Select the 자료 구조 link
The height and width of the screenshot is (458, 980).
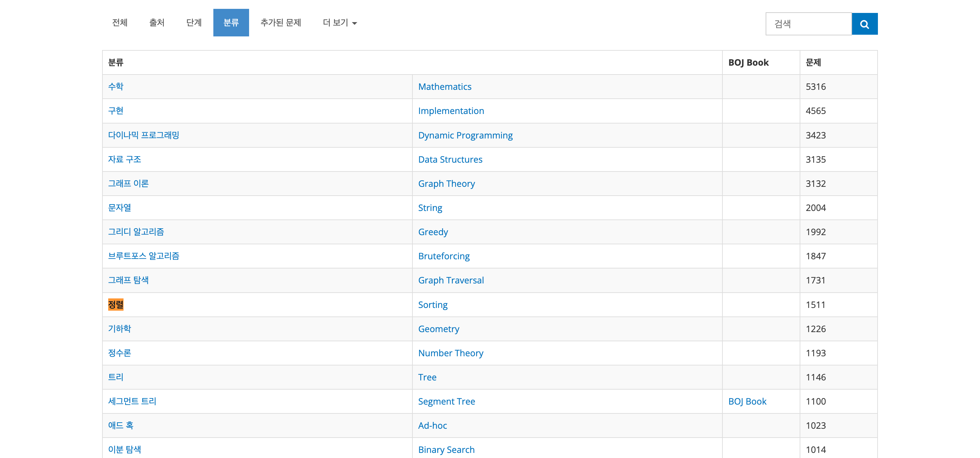click(125, 159)
